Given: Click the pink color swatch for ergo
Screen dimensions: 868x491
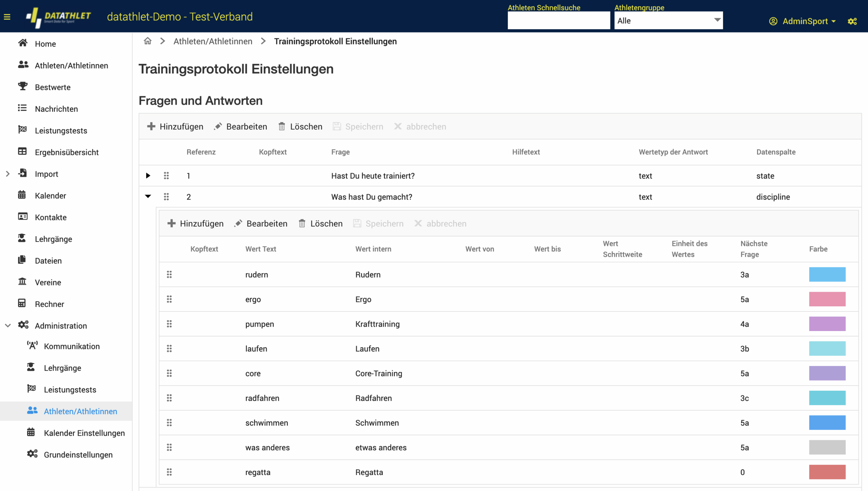Looking at the screenshot, I should point(827,299).
